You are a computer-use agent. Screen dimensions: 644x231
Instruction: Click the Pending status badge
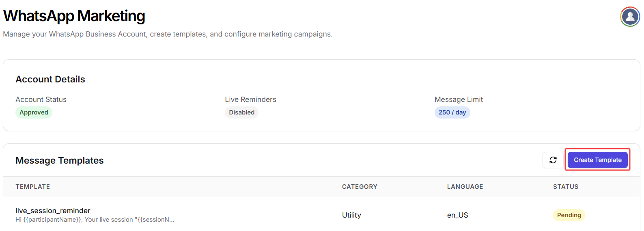pos(569,215)
